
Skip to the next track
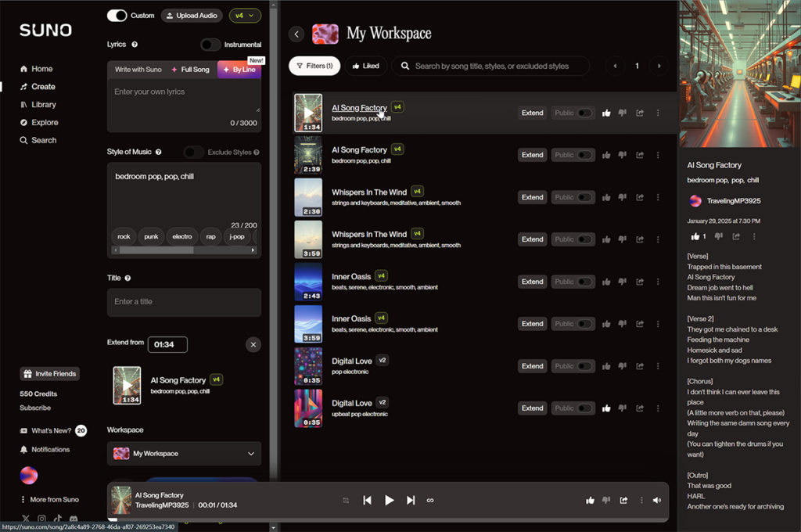coord(411,501)
